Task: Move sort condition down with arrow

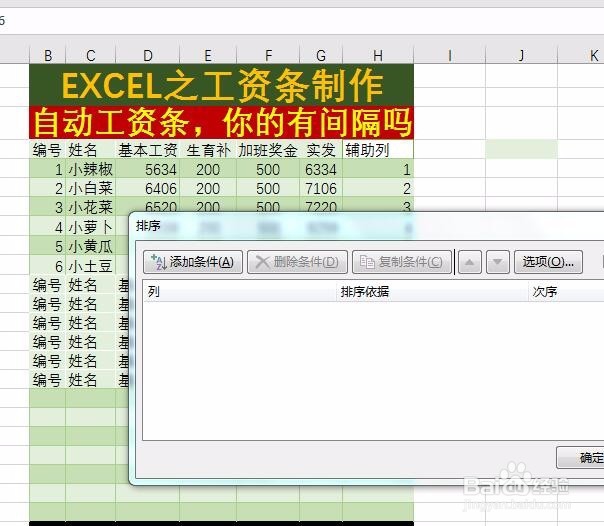Action: [498, 262]
